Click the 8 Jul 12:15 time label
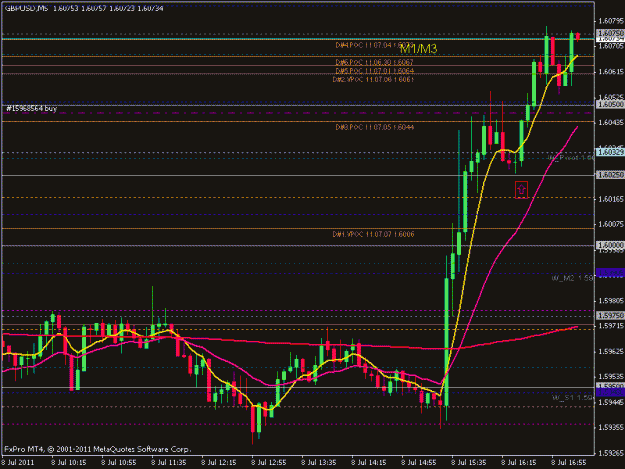Image resolution: width=625 pixels, height=469 pixels. (218, 463)
